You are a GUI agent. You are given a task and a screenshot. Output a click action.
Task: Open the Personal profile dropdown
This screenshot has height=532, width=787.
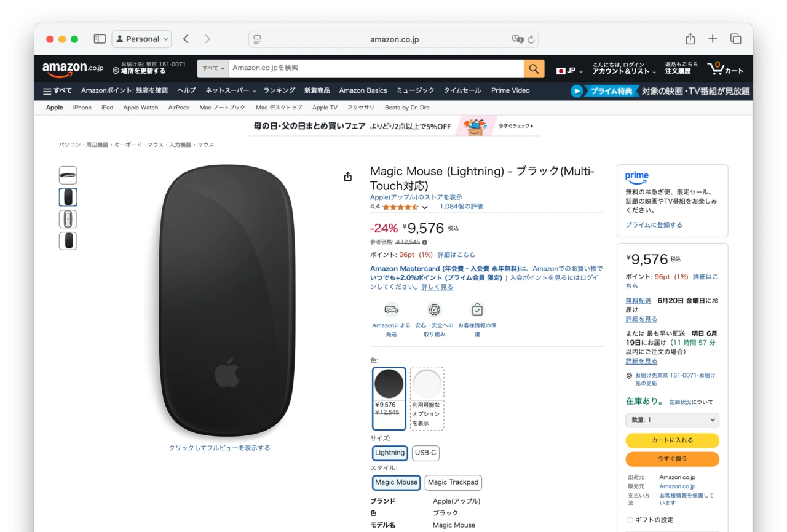[141, 39]
